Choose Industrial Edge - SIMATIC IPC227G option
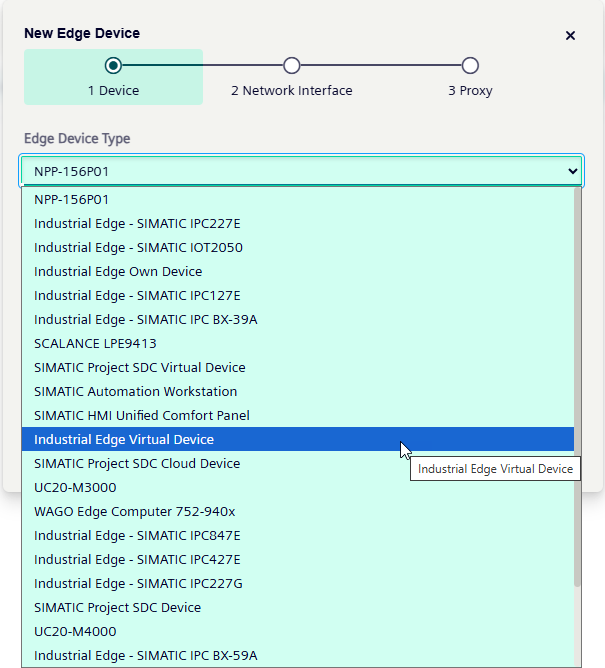This screenshot has width=605, height=668. click(298, 583)
